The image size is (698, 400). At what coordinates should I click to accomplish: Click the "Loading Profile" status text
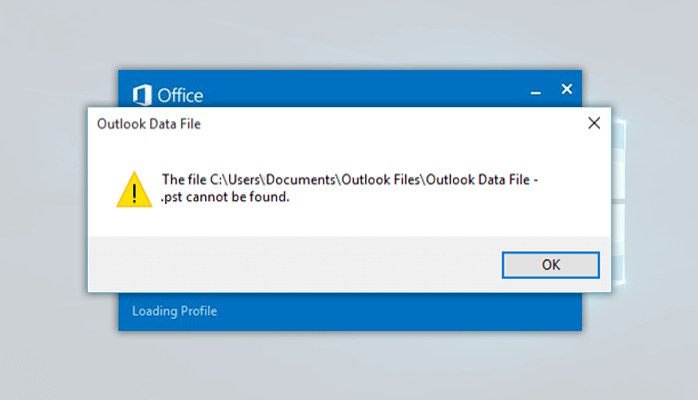(x=174, y=311)
